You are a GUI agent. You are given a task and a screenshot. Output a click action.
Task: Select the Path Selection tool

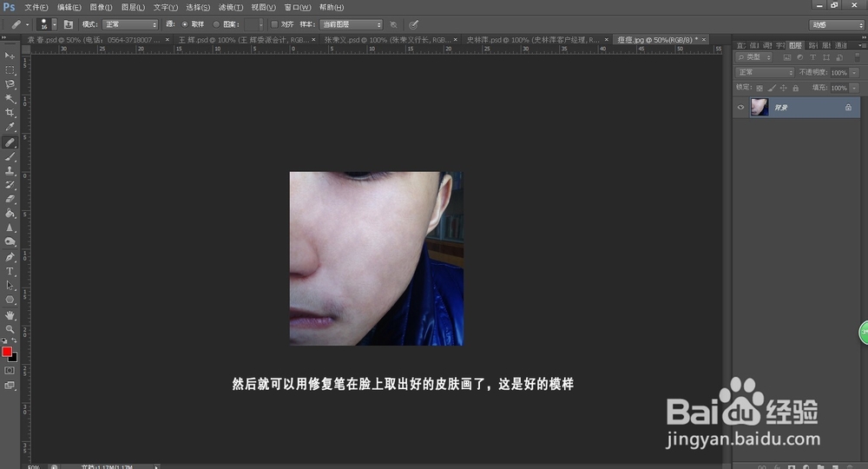pyautogui.click(x=10, y=286)
